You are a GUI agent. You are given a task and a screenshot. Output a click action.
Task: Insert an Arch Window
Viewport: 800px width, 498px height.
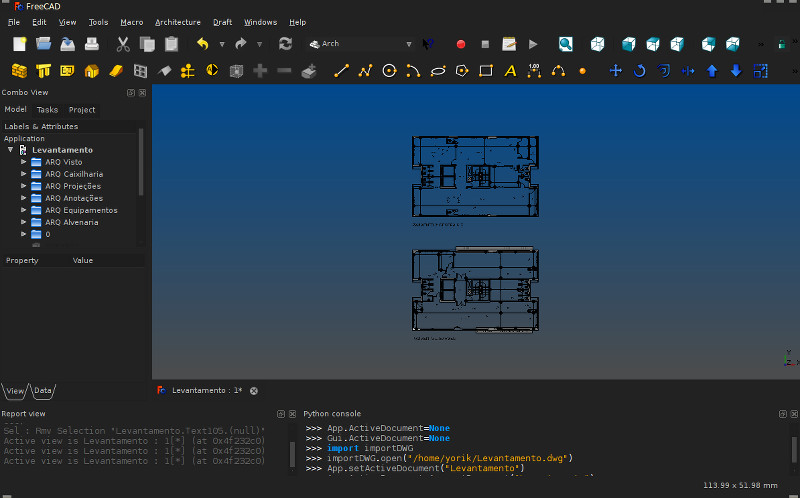tap(140, 71)
